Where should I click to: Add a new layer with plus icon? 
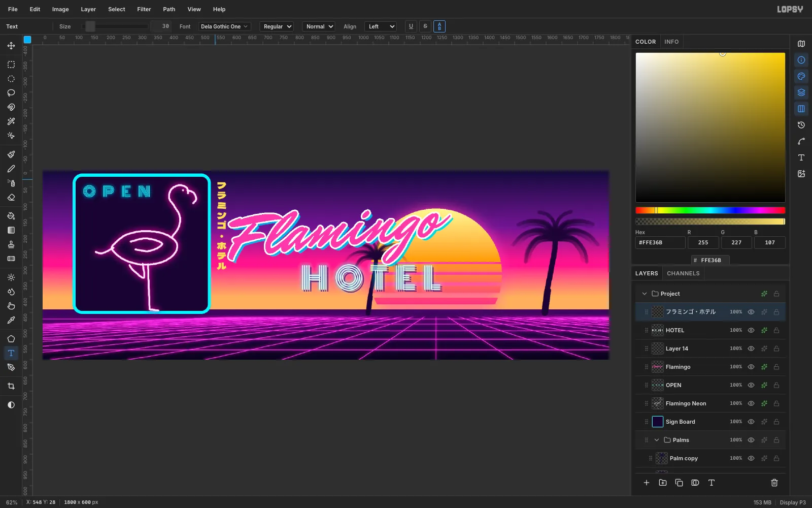pos(647,483)
